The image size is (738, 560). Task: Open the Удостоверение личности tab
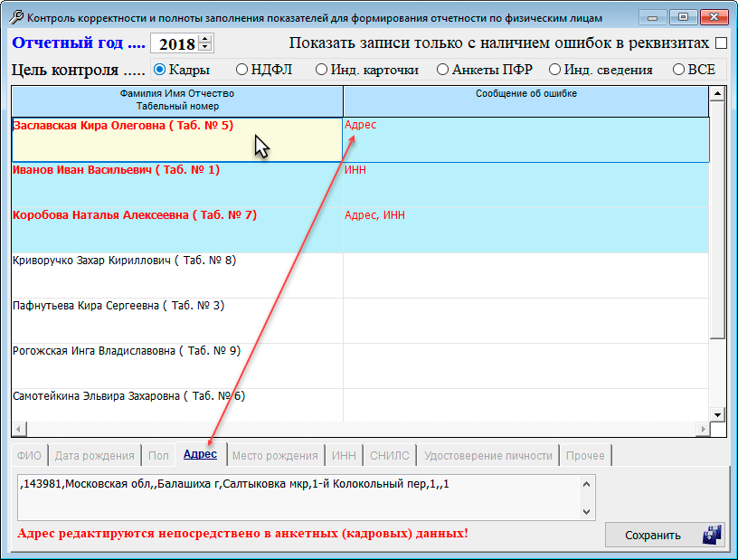click(x=488, y=455)
